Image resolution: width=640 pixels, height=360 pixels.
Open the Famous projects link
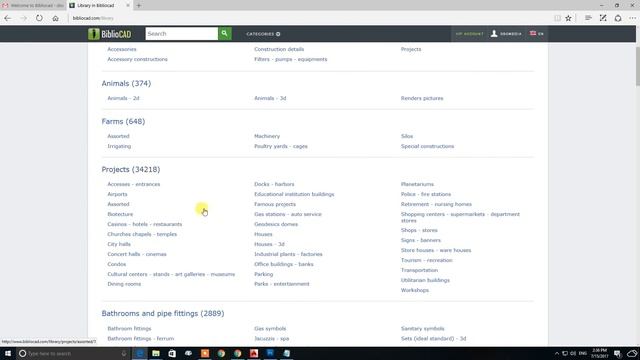(x=275, y=204)
